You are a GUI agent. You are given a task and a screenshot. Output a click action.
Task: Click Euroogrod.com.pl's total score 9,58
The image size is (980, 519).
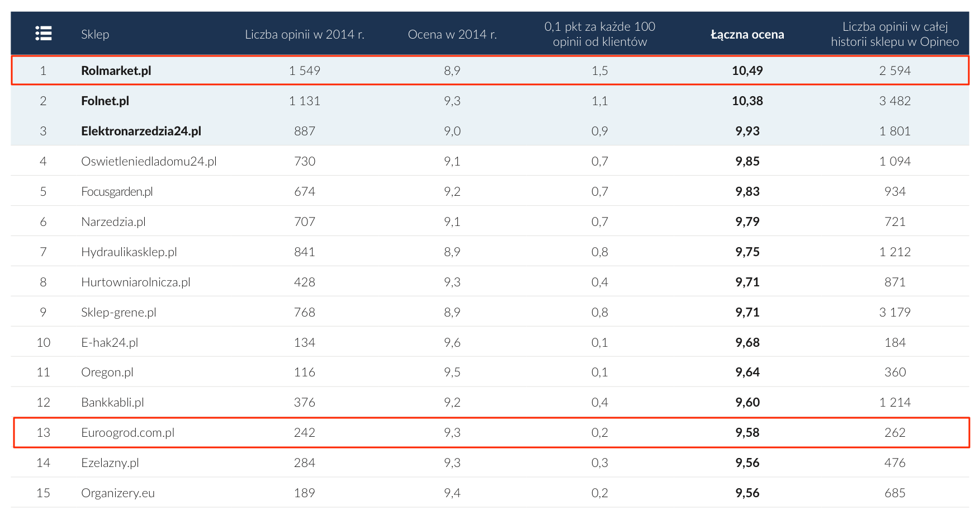747,432
